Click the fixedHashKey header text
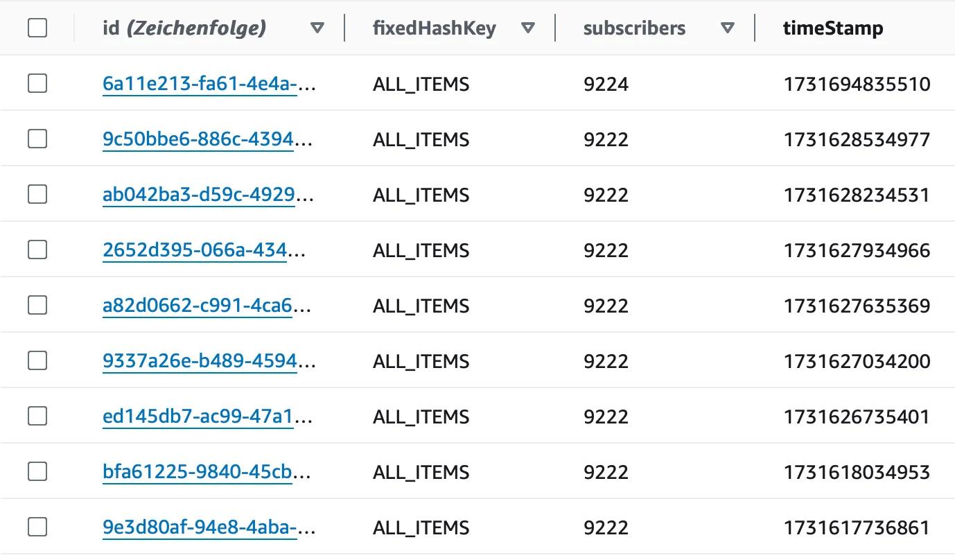Viewport: 955px width, 560px height. pyautogui.click(x=435, y=28)
